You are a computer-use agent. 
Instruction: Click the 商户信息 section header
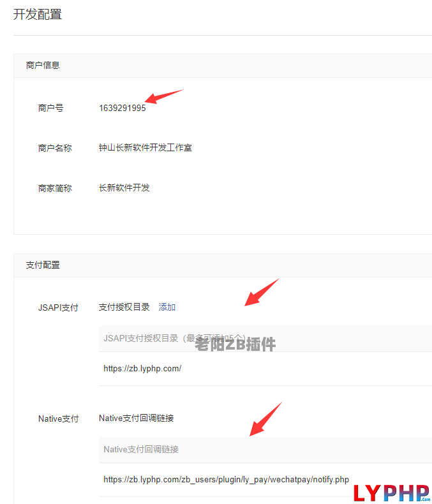click(43, 65)
